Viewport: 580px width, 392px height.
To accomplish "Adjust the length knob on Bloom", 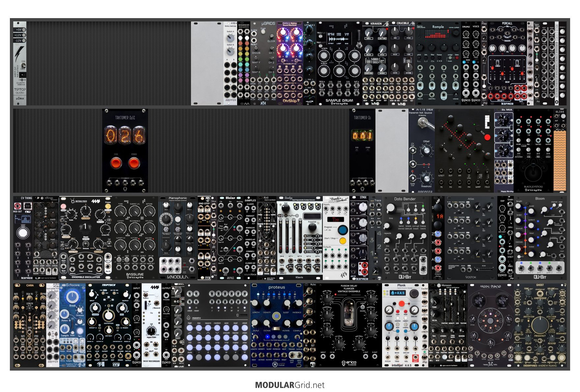I will [x=518, y=207].
